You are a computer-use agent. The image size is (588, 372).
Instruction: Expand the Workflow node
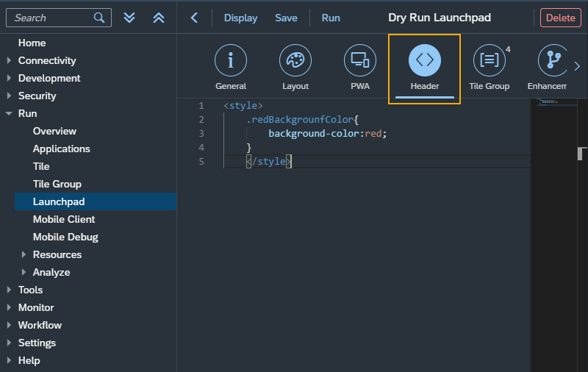pos(9,325)
